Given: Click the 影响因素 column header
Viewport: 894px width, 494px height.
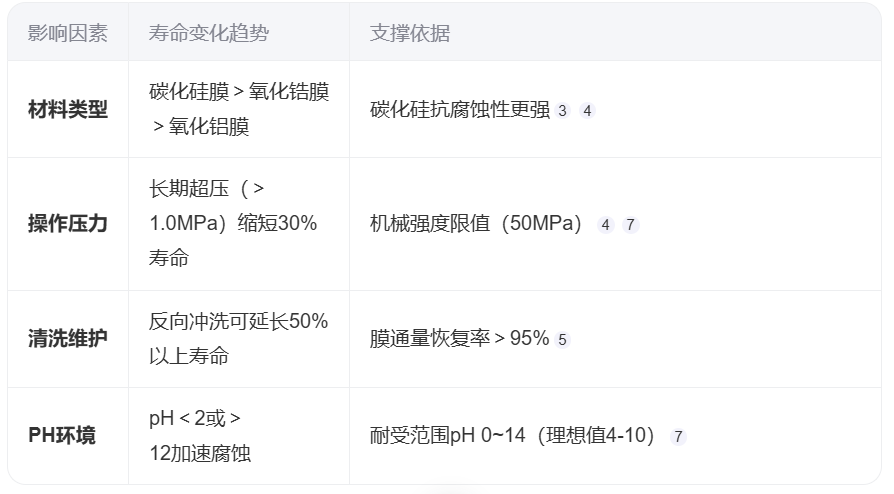Looking at the screenshot, I should click(x=68, y=33).
